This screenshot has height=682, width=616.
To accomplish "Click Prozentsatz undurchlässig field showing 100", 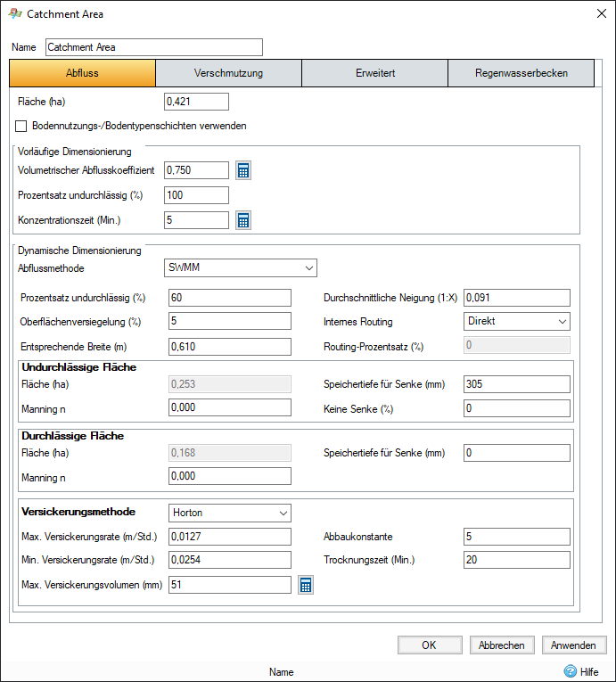I will (x=196, y=195).
